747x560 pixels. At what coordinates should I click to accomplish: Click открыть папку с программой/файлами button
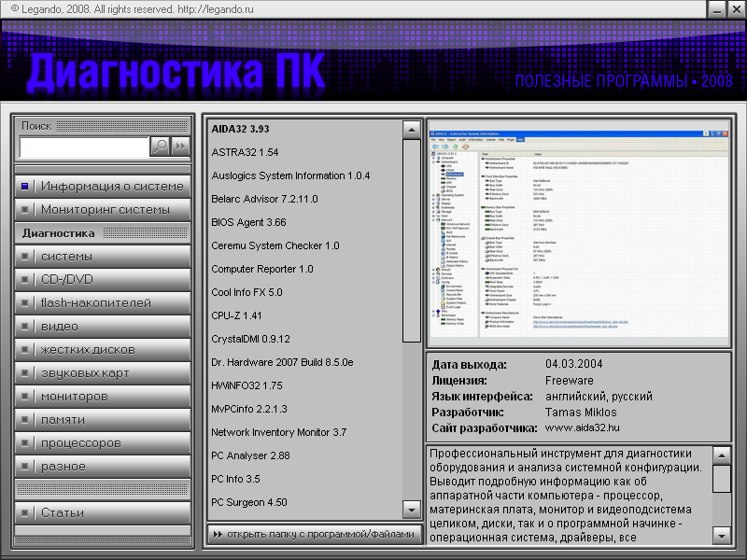tap(316, 534)
